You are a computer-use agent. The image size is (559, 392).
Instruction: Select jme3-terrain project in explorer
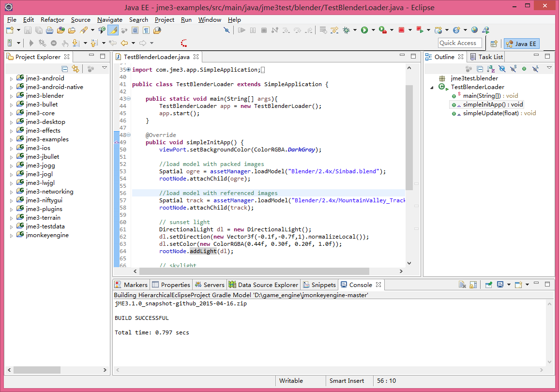43,218
